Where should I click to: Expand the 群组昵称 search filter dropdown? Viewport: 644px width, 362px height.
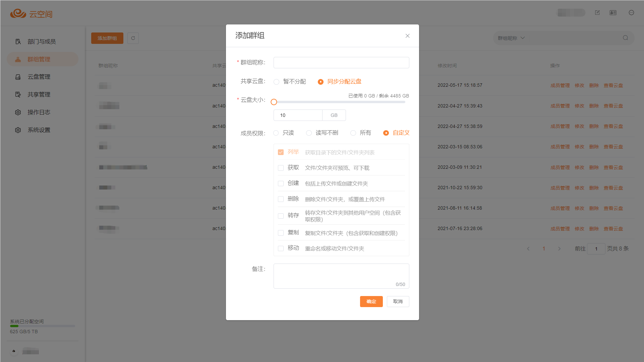tap(511, 38)
